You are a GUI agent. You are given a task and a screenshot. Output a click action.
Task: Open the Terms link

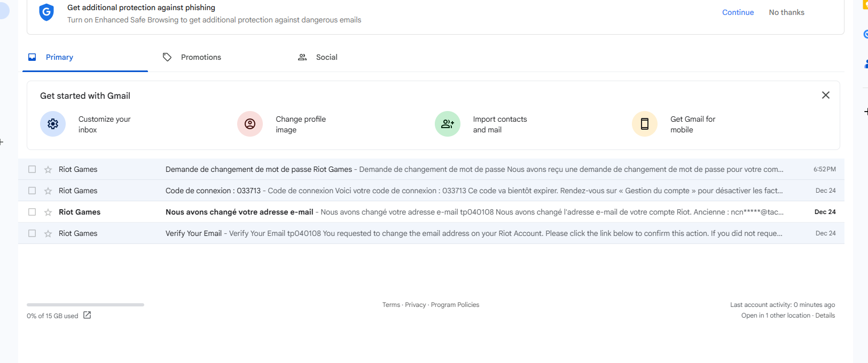[x=391, y=305]
